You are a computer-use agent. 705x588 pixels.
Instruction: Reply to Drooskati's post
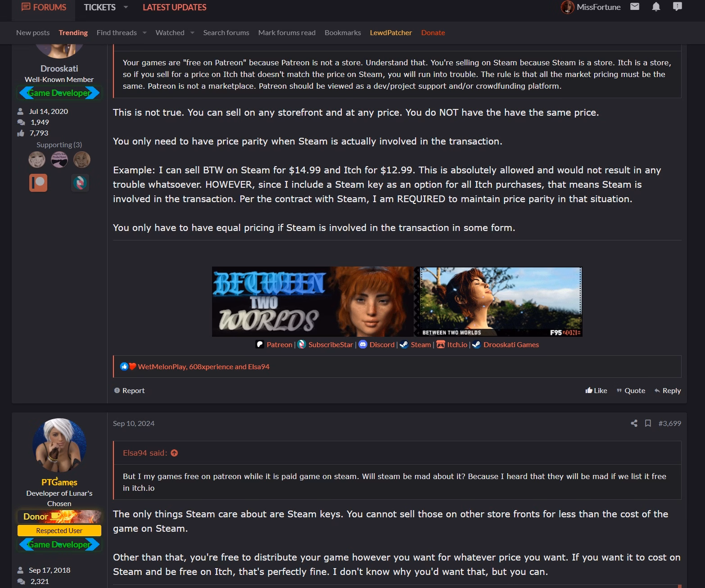pos(668,390)
